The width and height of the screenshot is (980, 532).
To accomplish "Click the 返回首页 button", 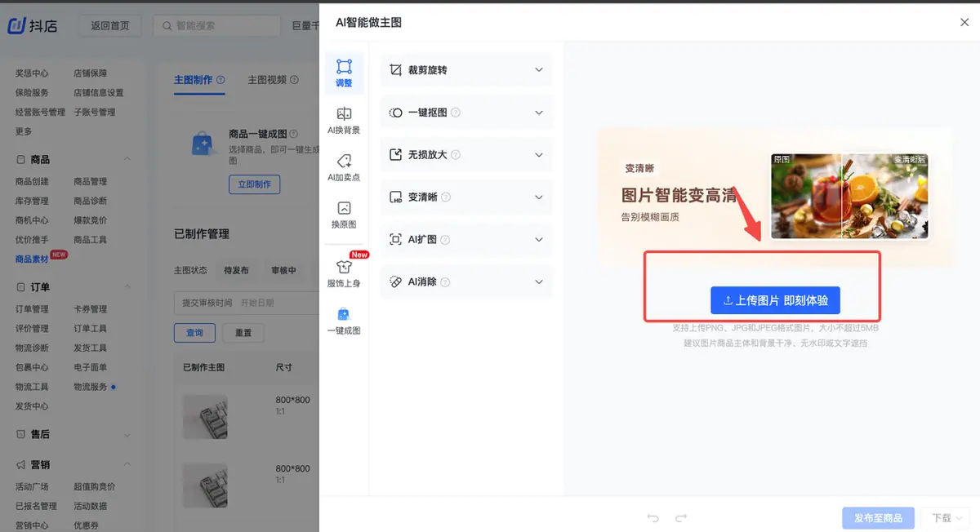I will coord(110,25).
